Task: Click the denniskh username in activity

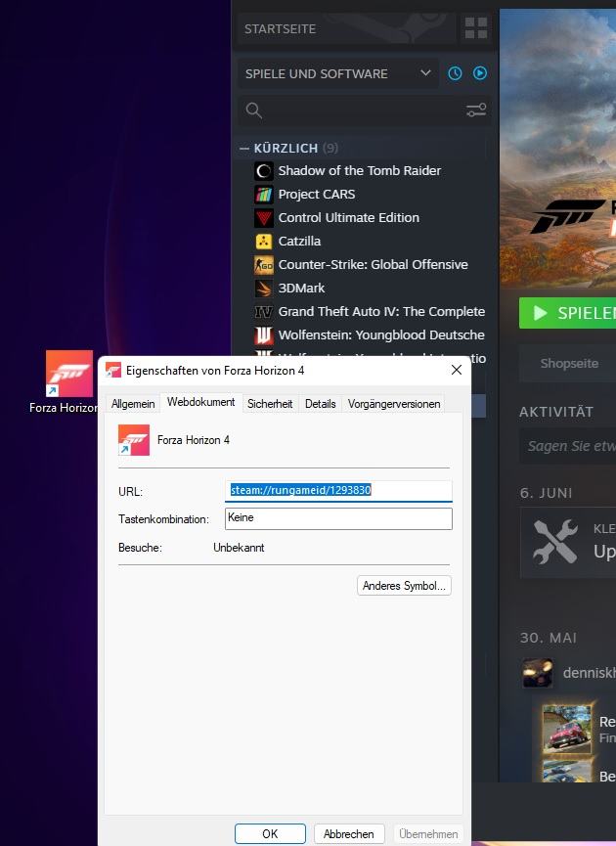Action: coord(589,673)
